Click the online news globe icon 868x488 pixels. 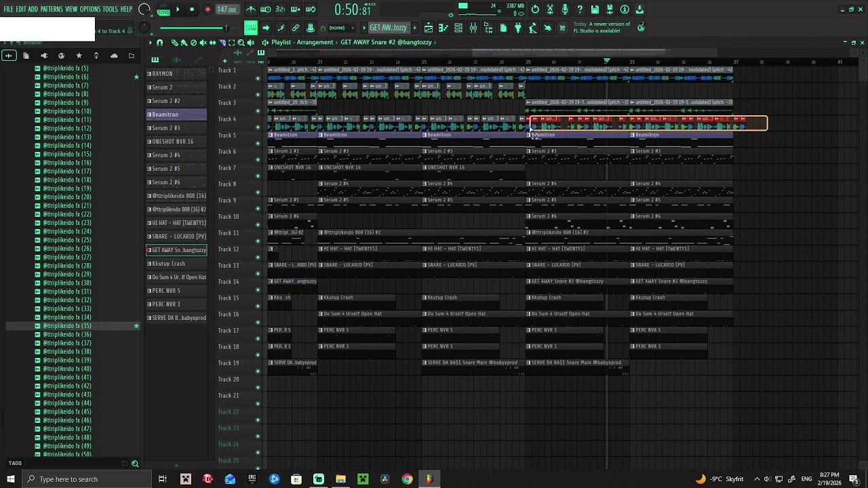point(641,28)
